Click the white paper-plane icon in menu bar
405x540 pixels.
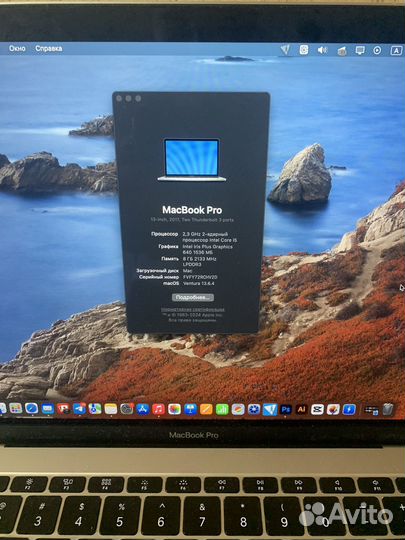285,50
